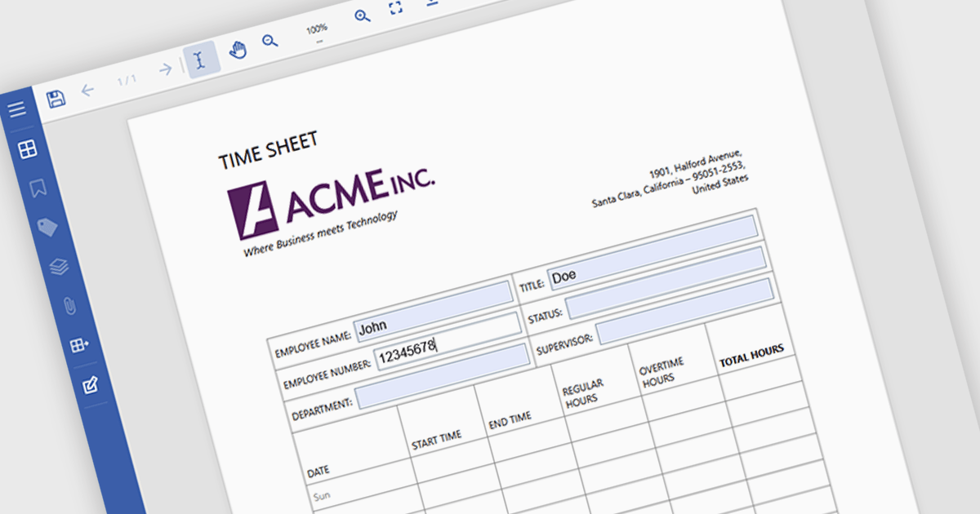Click the '1901, Halford Avenue,' address line
This screenshot has height=514, width=980.
pyautogui.click(x=695, y=164)
